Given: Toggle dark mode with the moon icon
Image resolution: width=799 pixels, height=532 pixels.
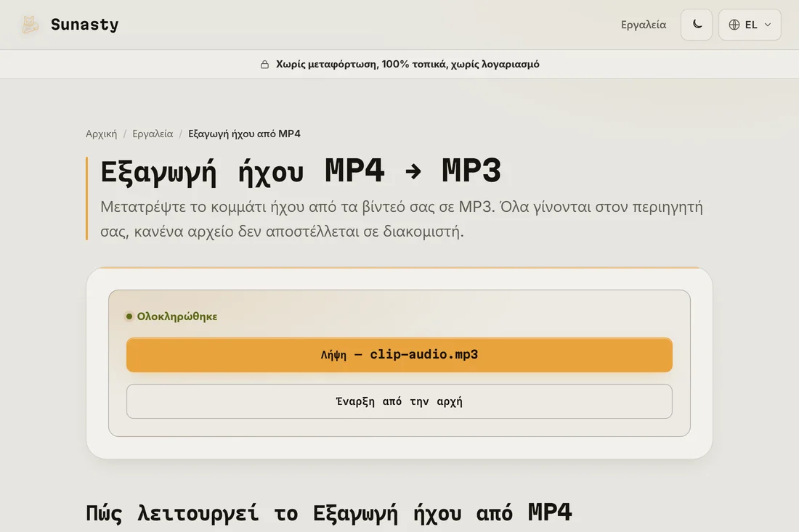Looking at the screenshot, I should (x=696, y=25).
